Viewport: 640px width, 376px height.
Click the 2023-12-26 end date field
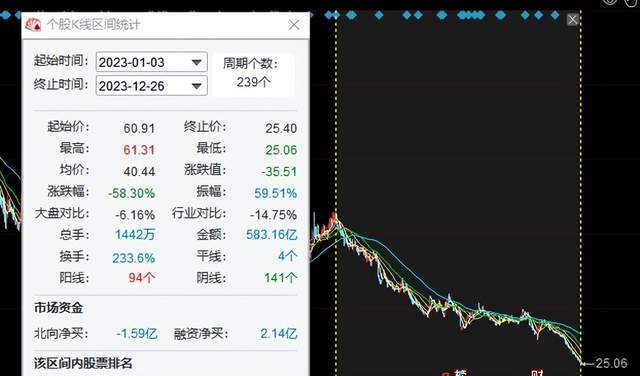[151, 86]
